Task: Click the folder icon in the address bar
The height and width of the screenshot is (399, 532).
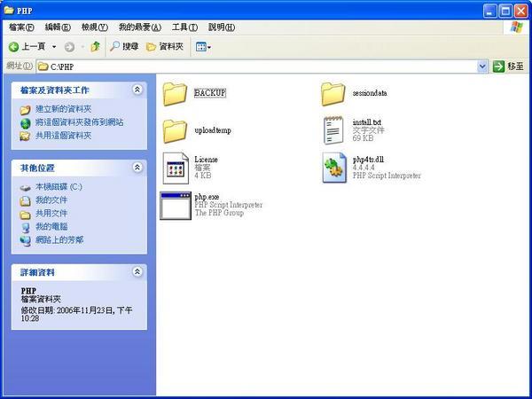Action: 43,66
